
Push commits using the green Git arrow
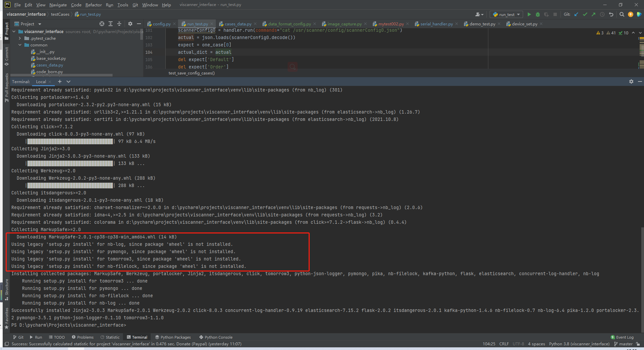coord(594,14)
